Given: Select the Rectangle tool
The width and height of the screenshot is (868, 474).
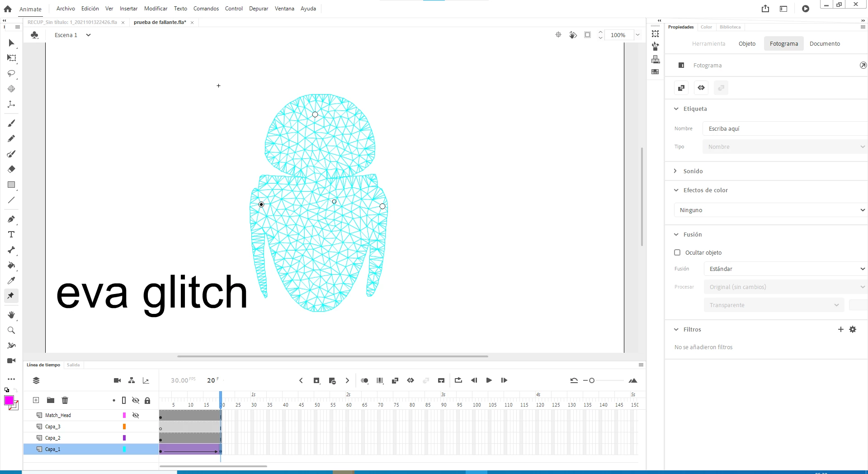Looking at the screenshot, I should coord(11,185).
